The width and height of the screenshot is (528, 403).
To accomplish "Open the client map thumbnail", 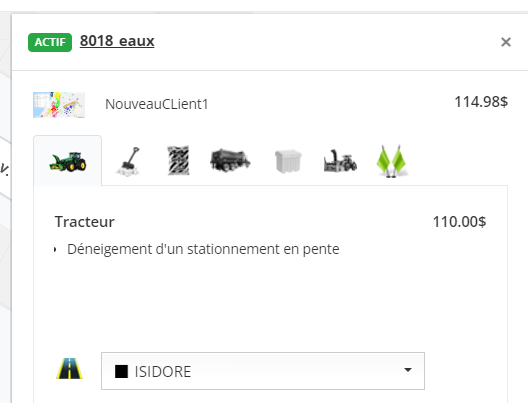I will 59,105.
